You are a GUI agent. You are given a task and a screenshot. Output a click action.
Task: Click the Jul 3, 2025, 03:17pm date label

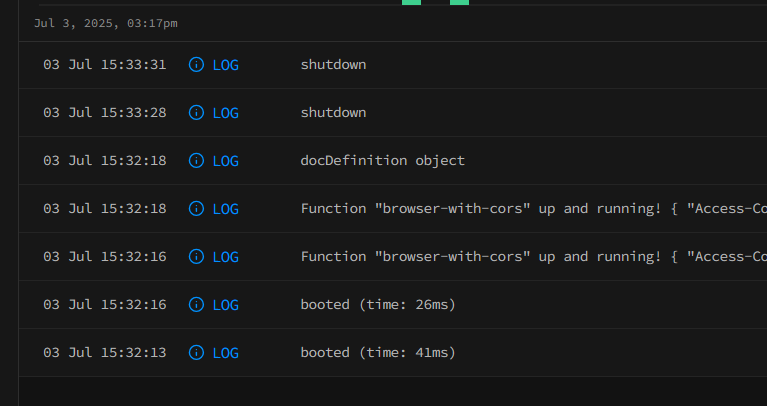[106, 23]
